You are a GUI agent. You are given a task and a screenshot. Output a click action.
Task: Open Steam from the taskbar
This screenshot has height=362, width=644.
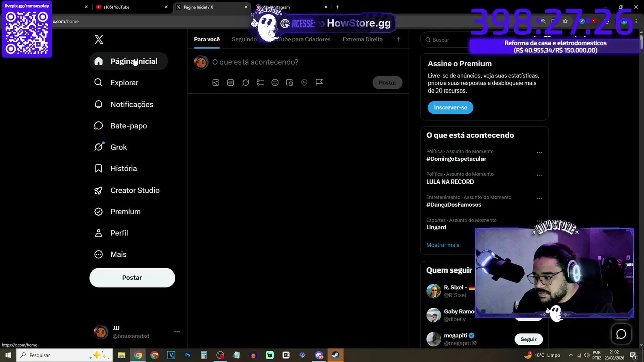point(335,355)
